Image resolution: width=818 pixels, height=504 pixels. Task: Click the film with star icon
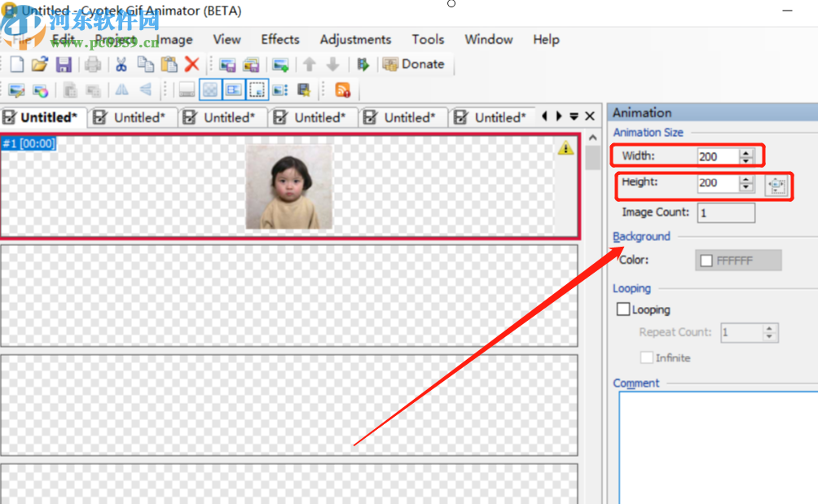pyautogui.click(x=304, y=90)
